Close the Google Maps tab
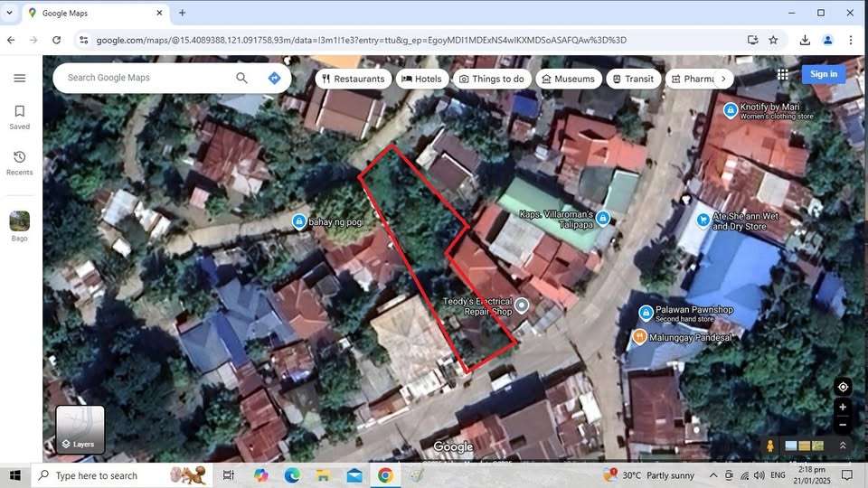 coord(159,13)
